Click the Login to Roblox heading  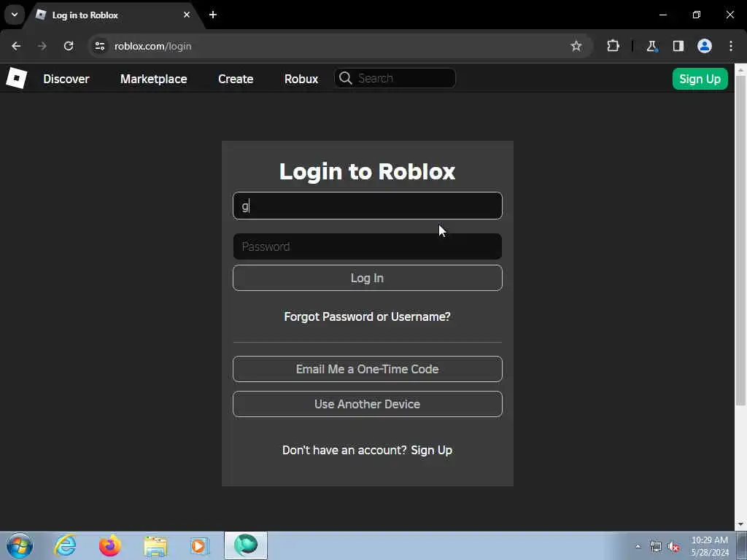pyautogui.click(x=368, y=171)
